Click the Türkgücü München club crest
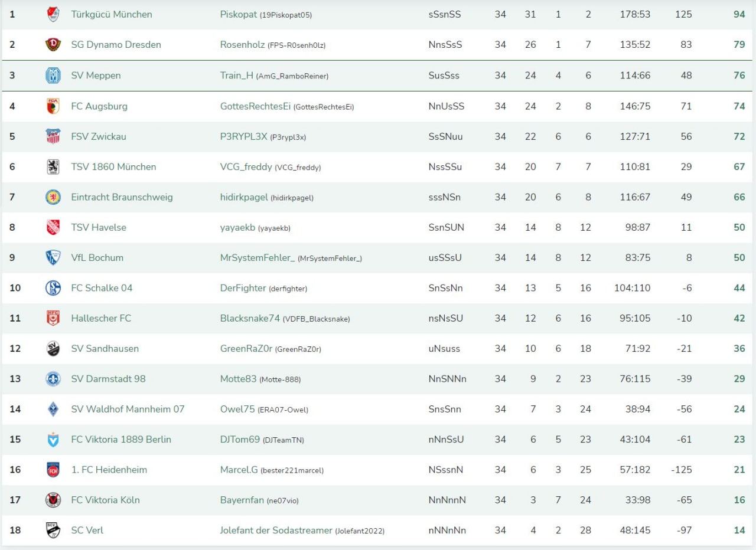 tap(53, 14)
